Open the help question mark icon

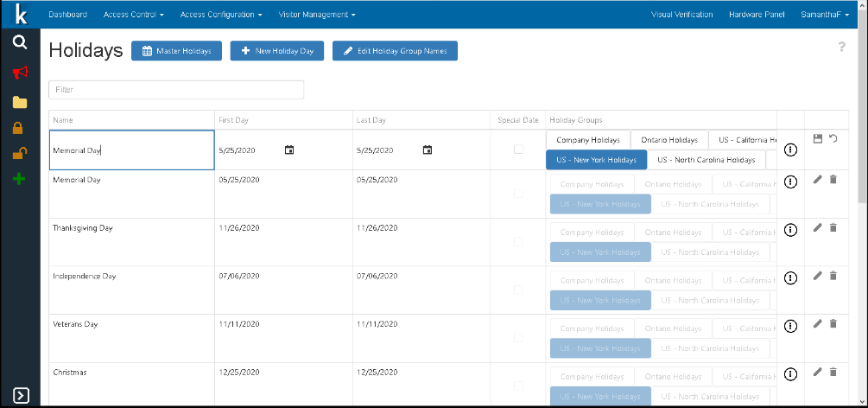841,48
